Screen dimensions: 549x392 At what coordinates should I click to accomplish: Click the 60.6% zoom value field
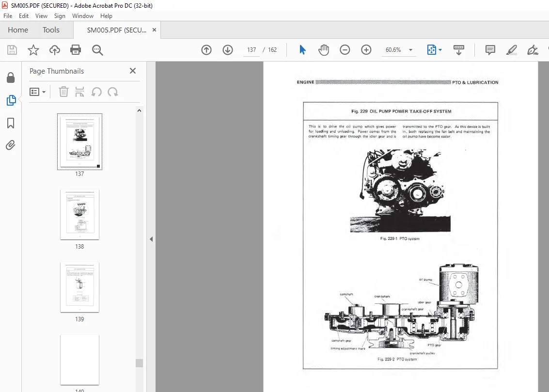pos(393,50)
